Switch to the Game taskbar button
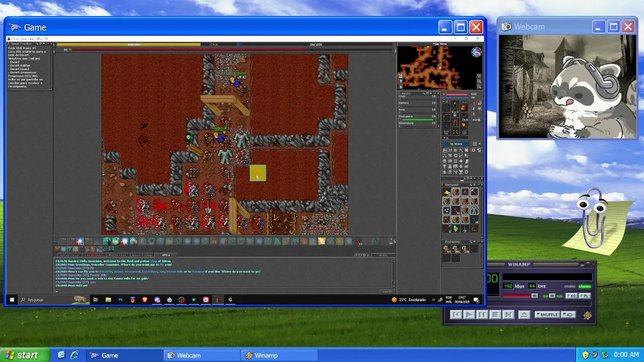 coord(124,355)
